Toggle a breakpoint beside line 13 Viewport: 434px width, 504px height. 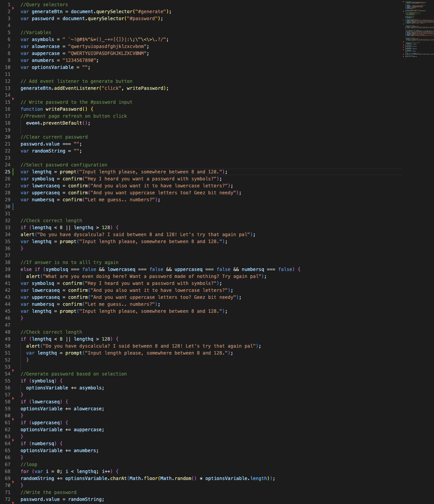5,88
